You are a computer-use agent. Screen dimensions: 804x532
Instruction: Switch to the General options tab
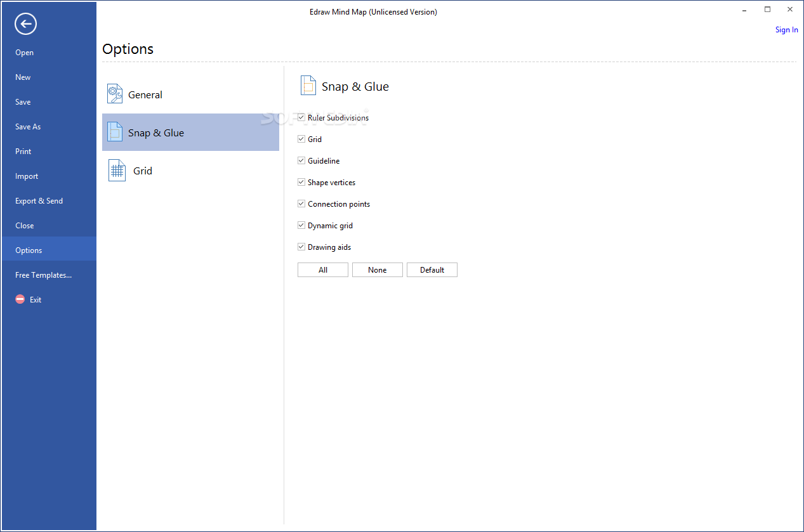pos(190,94)
